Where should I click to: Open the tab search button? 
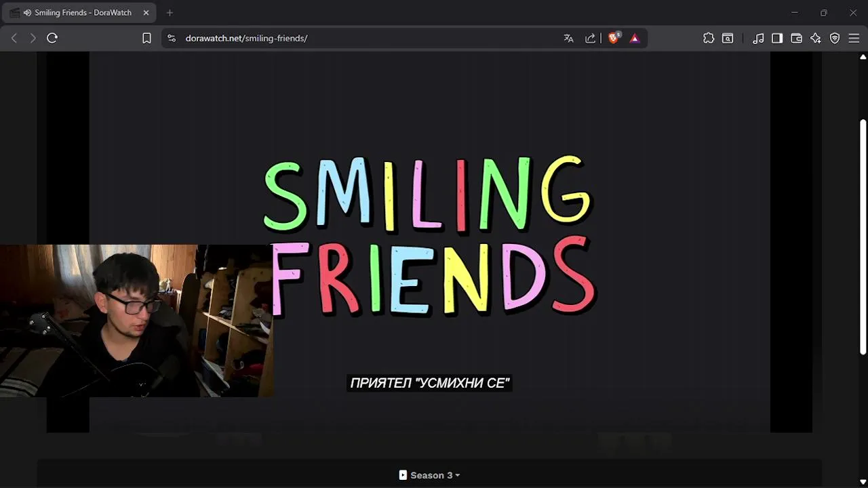click(x=728, y=39)
